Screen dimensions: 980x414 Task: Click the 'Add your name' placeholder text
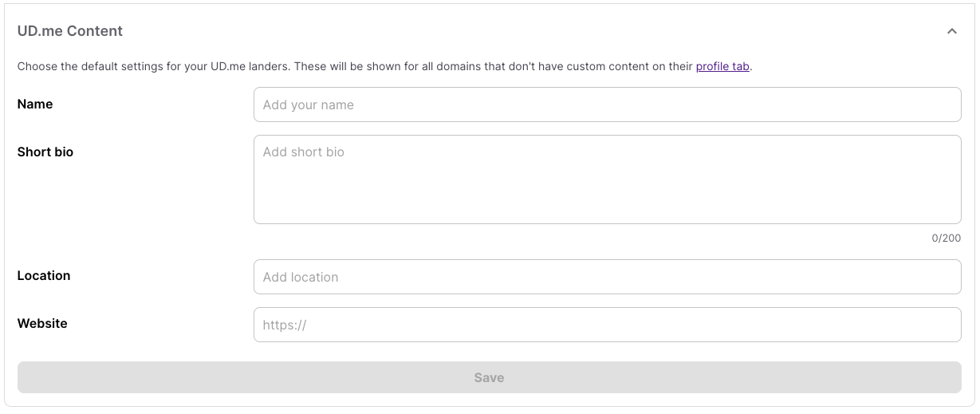click(x=309, y=105)
